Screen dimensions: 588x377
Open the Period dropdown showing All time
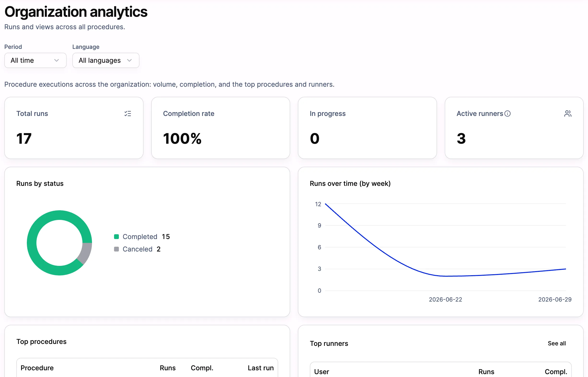(x=35, y=60)
